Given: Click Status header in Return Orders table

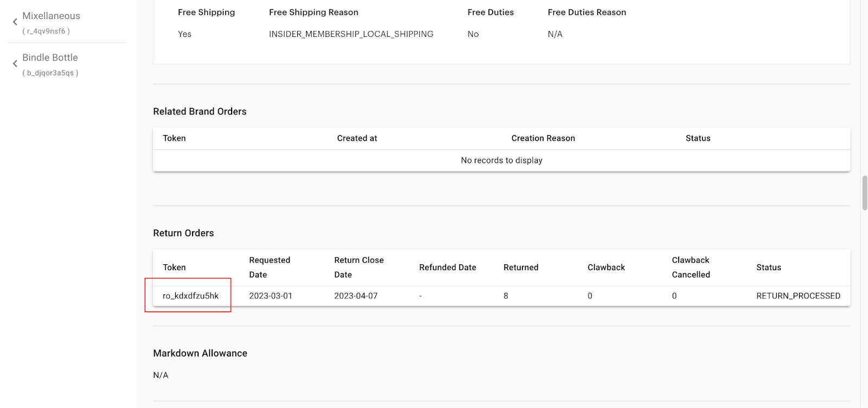Looking at the screenshot, I should pyautogui.click(x=769, y=267).
